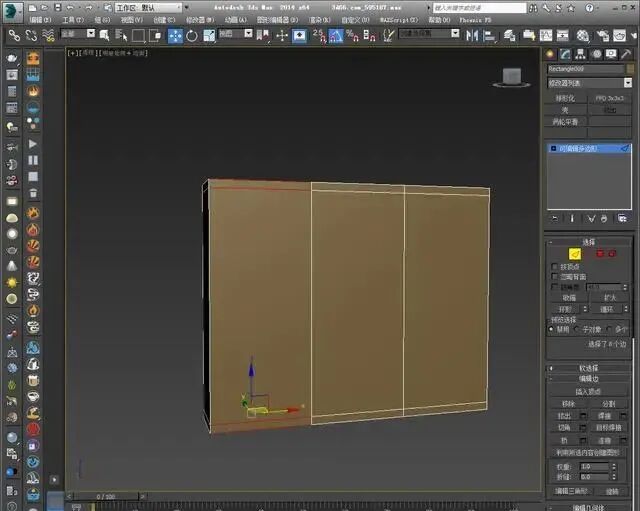Expand the Editable Poly stack entry plus icon

pos(553,149)
